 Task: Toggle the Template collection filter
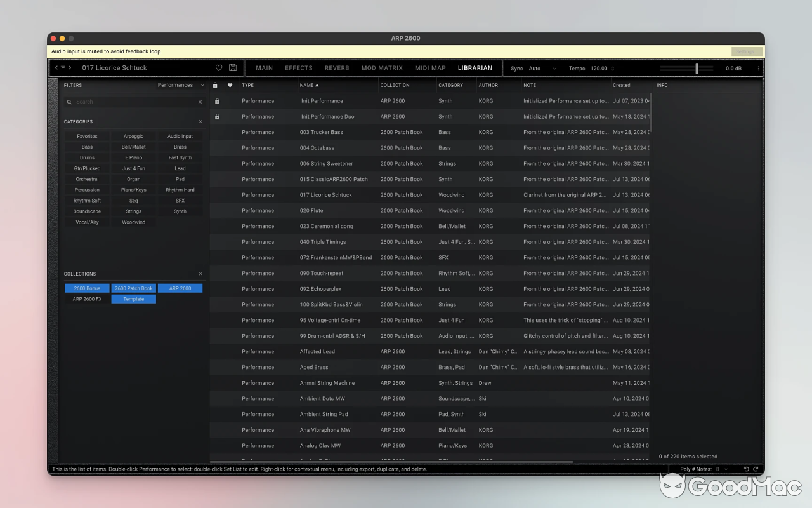pos(133,299)
